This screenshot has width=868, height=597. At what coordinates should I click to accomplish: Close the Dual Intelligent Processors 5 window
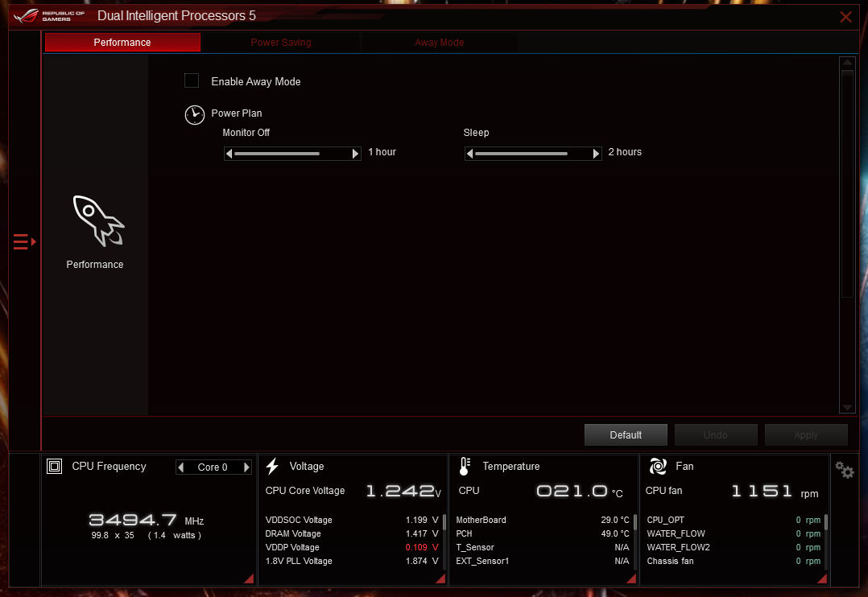(x=845, y=17)
